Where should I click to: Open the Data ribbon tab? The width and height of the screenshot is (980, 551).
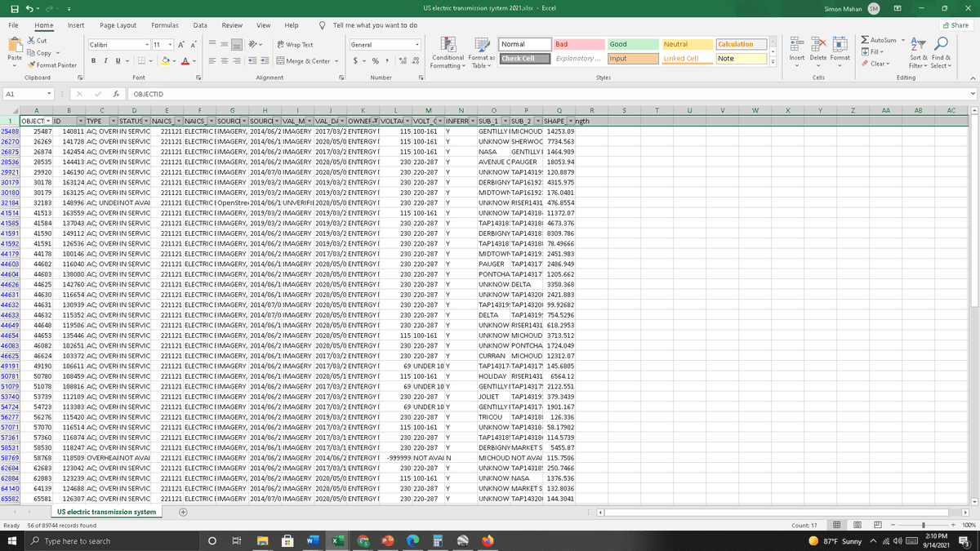[200, 25]
